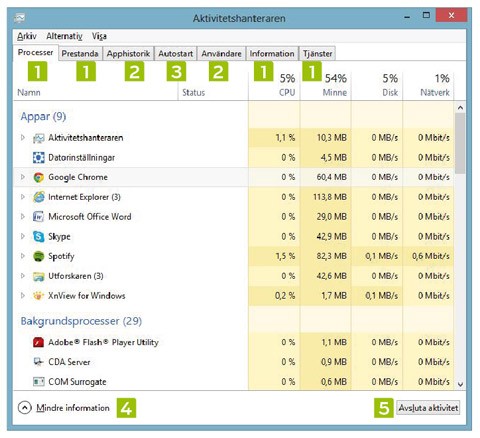The height and width of the screenshot is (438, 480).
Task: Click the Adobe Flash Player Utility icon
Action: [39, 342]
